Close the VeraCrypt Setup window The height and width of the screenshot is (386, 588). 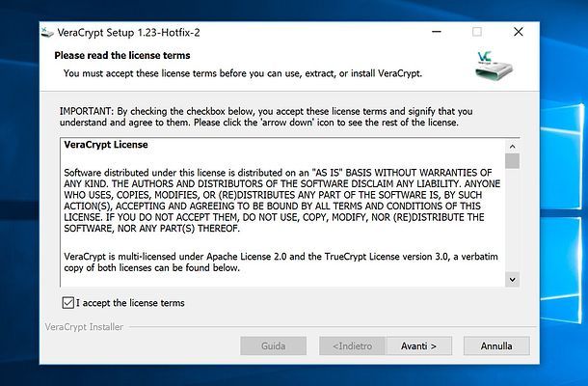click(519, 32)
